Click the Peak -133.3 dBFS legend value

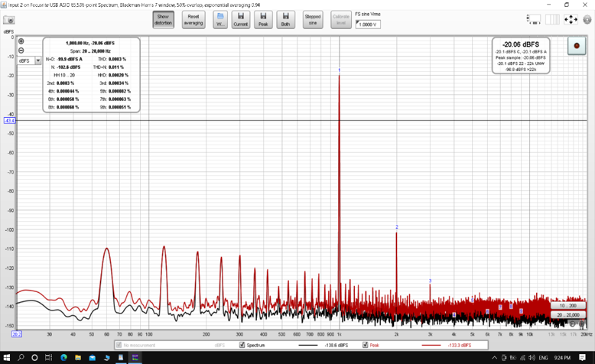point(460,345)
